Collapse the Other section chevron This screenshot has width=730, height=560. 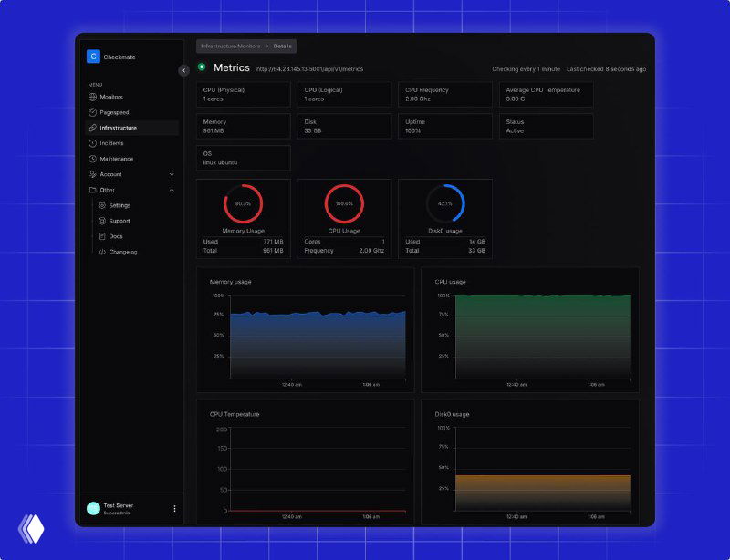(172, 190)
